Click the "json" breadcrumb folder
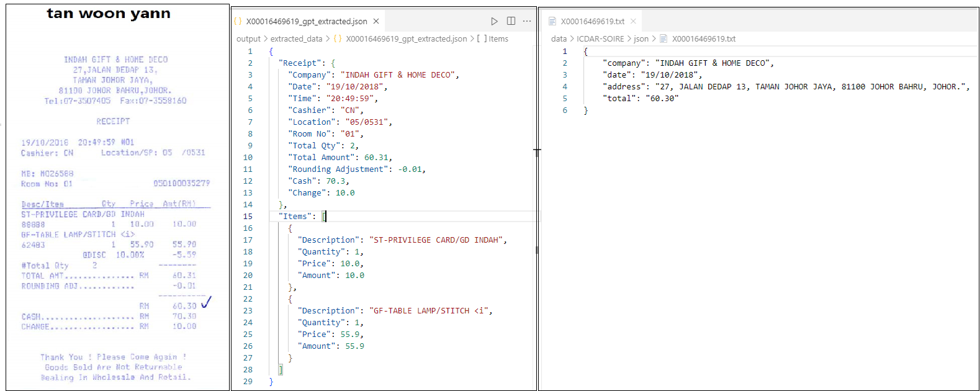The height and width of the screenshot is (391, 980). click(641, 38)
